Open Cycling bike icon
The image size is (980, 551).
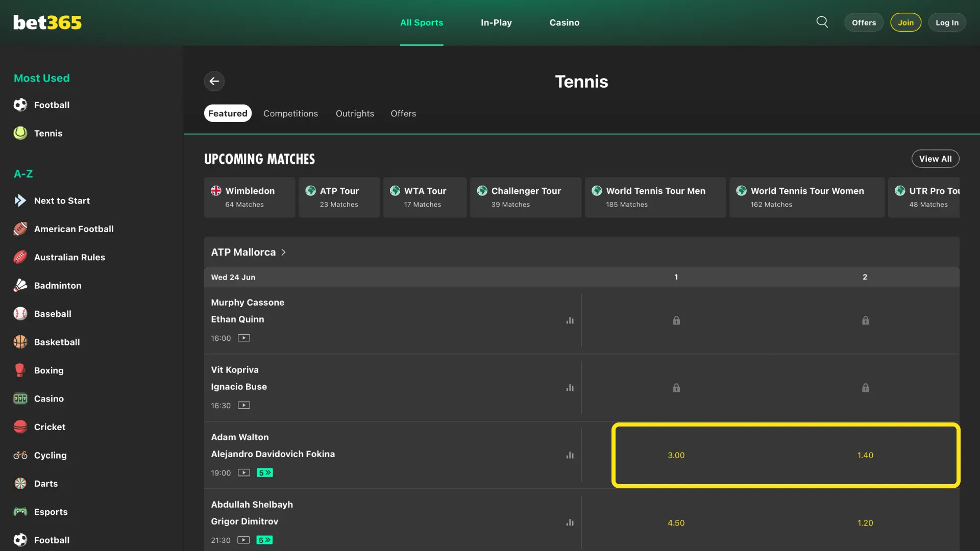coord(20,455)
